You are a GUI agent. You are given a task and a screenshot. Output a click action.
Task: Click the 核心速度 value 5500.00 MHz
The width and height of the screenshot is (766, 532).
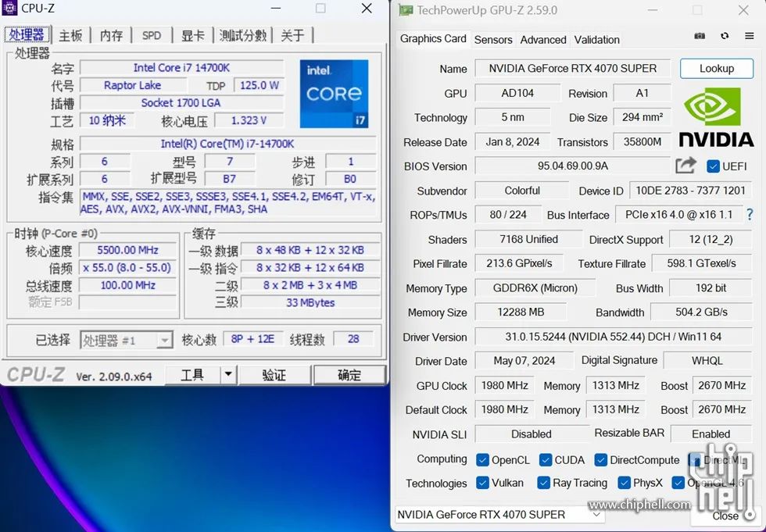pos(127,251)
